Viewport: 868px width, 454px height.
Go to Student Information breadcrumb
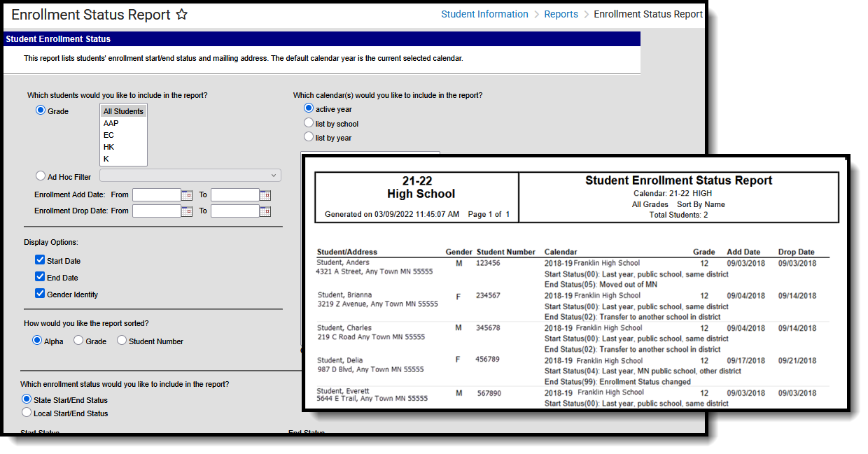[x=484, y=14]
